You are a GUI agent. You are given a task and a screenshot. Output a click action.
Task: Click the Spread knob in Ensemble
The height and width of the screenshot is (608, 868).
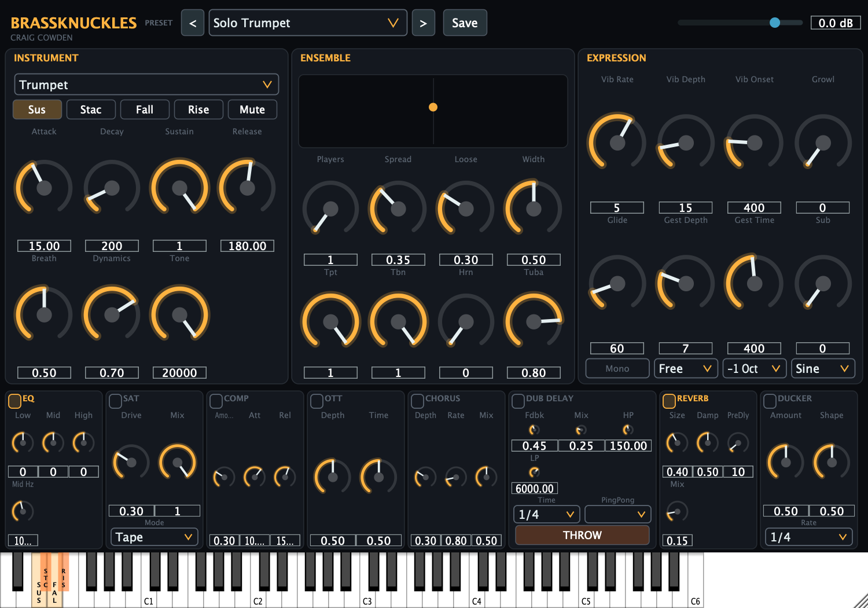pyautogui.click(x=398, y=208)
